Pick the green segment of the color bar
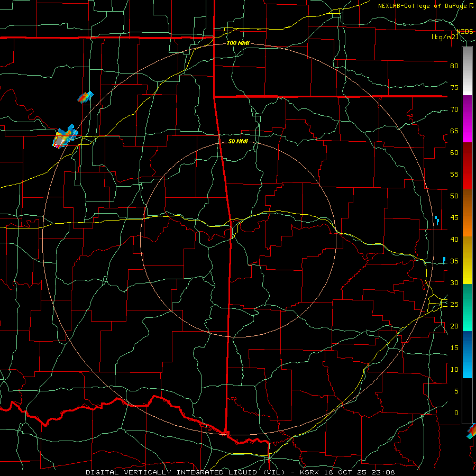Viewport: 476px width, 476px height. tap(467, 307)
